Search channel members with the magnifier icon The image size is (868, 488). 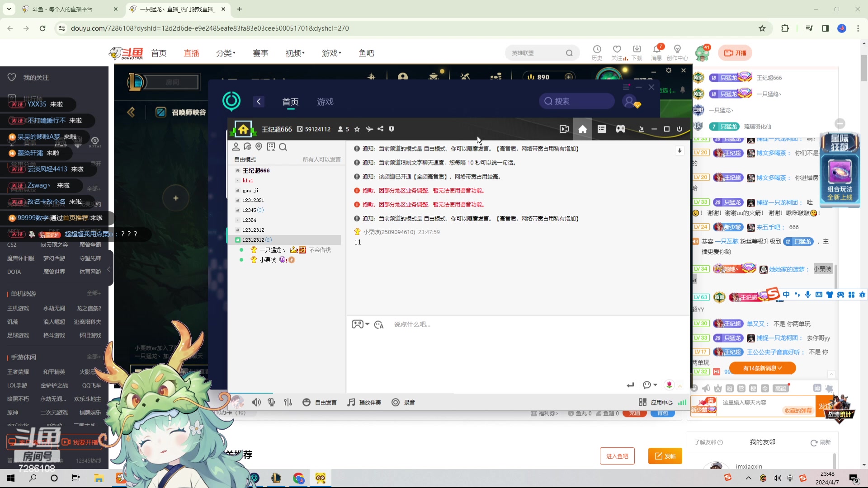click(283, 147)
